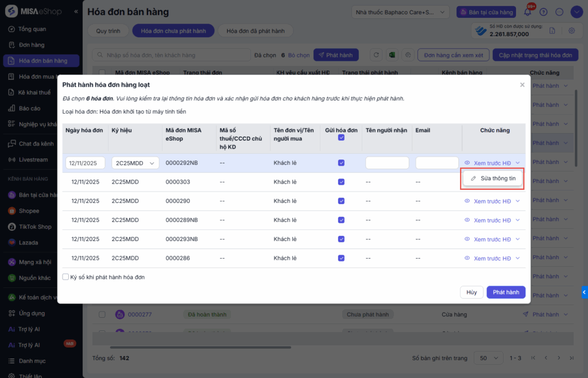The image size is (588, 378).
Task: Click the Excel export icon
Action: point(392,55)
